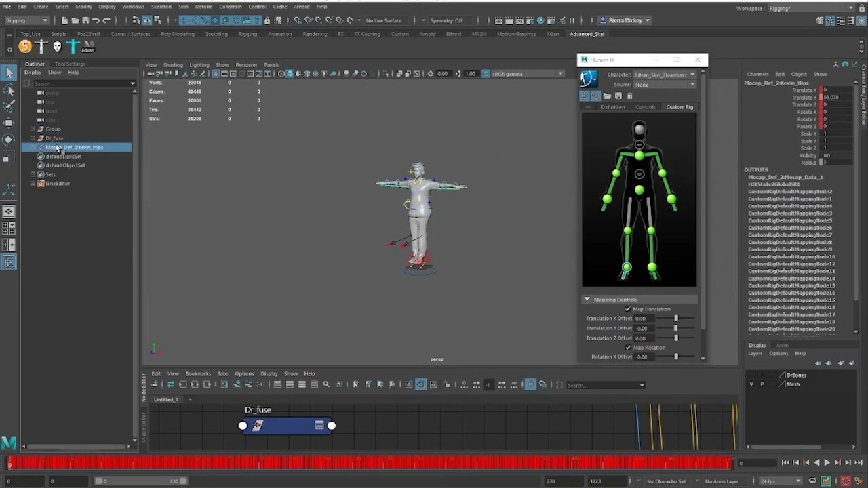Image resolution: width=868 pixels, height=488 pixels.
Task: Select defaultLightSet in the Outliner
Action: pyautogui.click(x=63, y=157)
